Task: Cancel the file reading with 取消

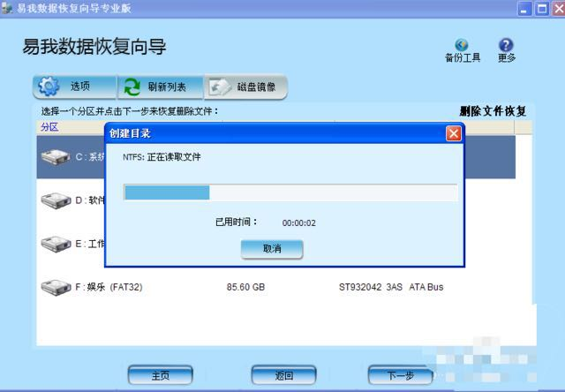Action: pyautogui.click(x=272, y=249)
